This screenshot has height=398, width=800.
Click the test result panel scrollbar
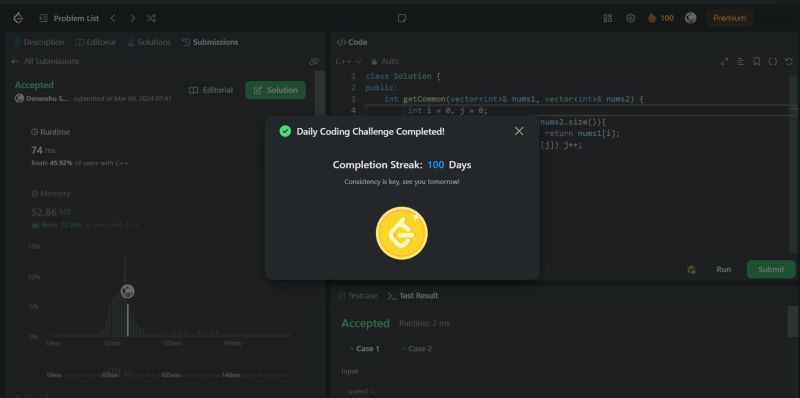coord(792,321)
